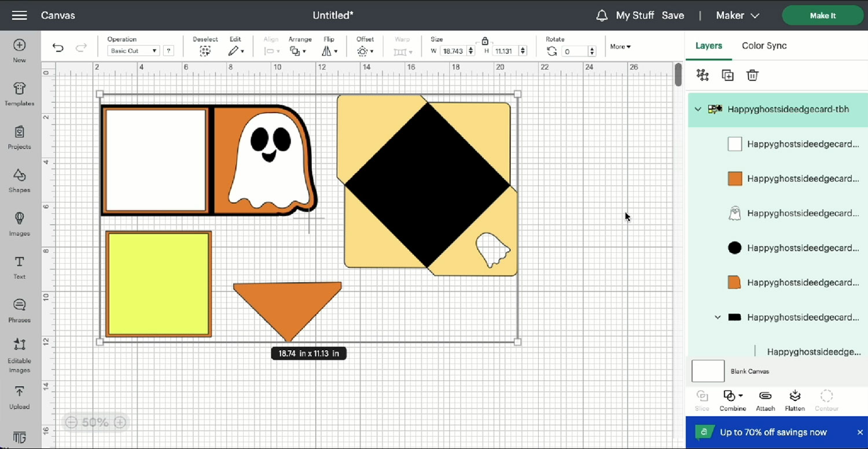Open the Offset tool
The width and height of the screenshot is (868, 449).
(x=365, y=51)
